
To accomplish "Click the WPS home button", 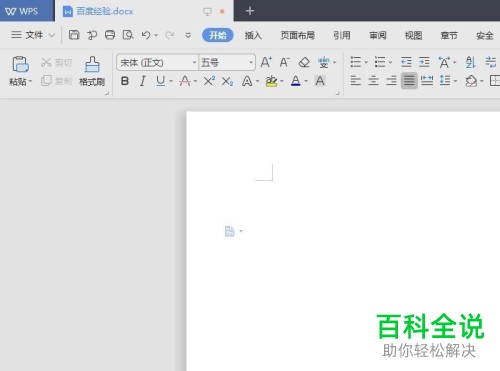I will pos(27,11).
